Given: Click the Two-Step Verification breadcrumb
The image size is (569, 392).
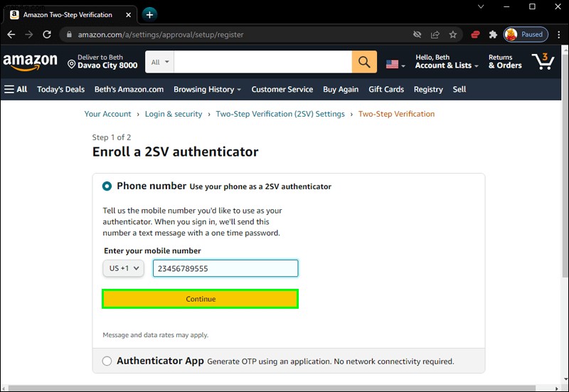Looking at the screenshot, I should (x=396, y=114).
